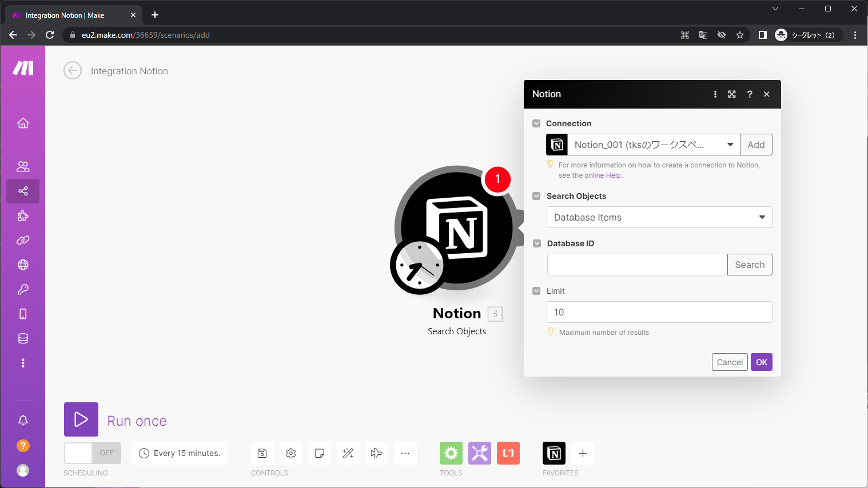This screenshot has width=868, height=488.
Task: Click Add connection button
Action: [x=756, y=145]
